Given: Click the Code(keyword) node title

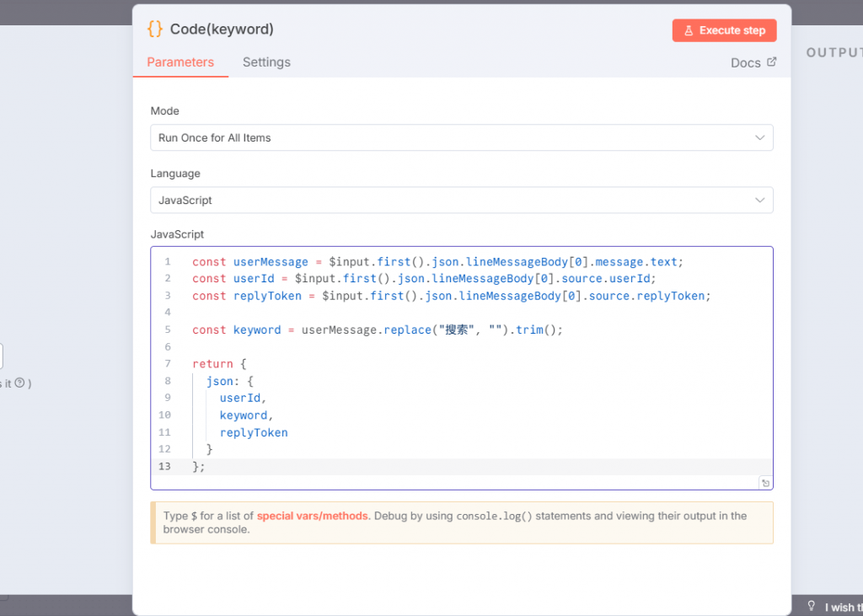Looking at the screenshot, I should pos(222,29).
